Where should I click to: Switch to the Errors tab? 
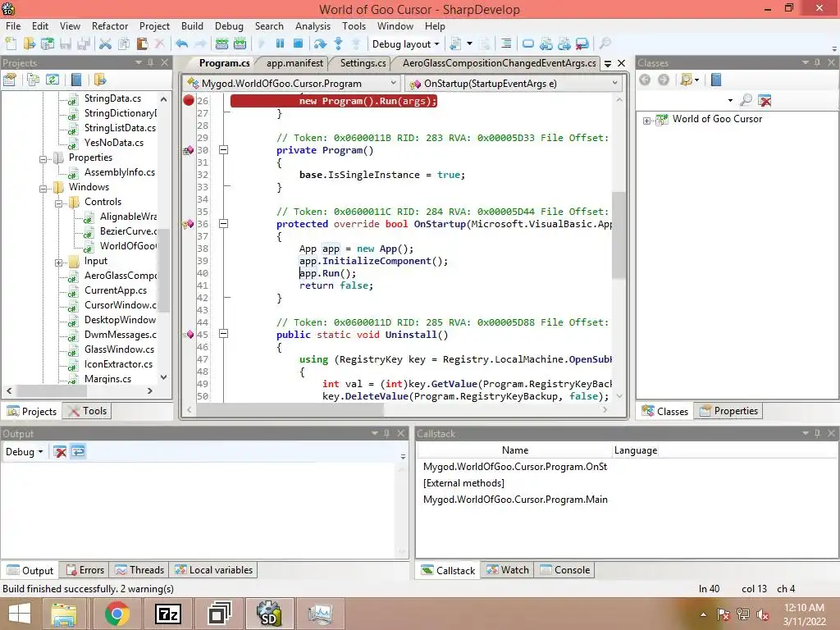tap(85, 570)
